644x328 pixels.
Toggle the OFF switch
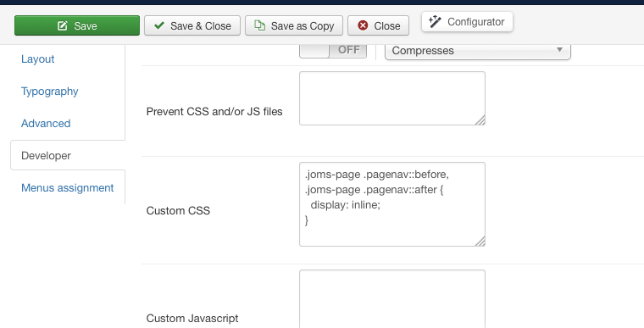tap(333, 50)
